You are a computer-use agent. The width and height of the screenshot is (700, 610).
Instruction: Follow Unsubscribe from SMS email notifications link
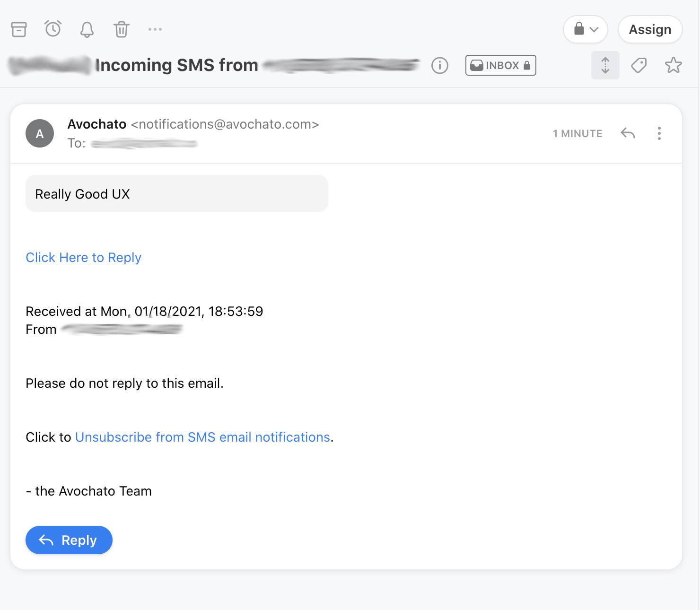tap(202, 437)
